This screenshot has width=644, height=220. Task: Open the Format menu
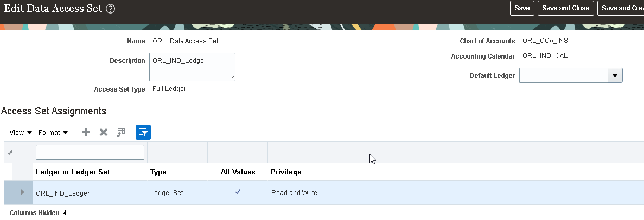tap(53, 133)
